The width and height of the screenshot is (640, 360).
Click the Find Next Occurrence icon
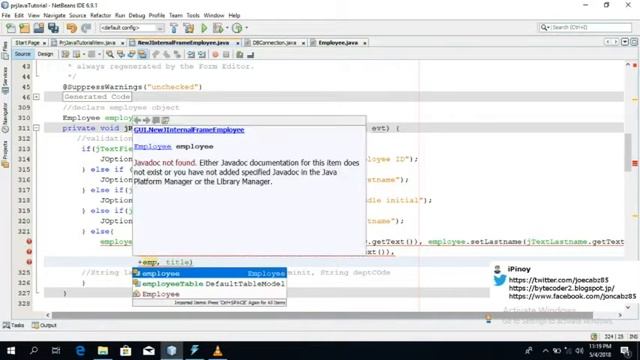131,54
